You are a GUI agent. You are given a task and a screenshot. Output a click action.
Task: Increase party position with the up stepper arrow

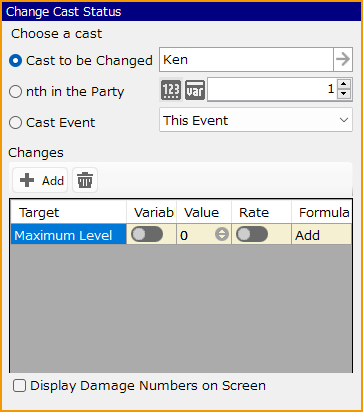click(344, 84)
